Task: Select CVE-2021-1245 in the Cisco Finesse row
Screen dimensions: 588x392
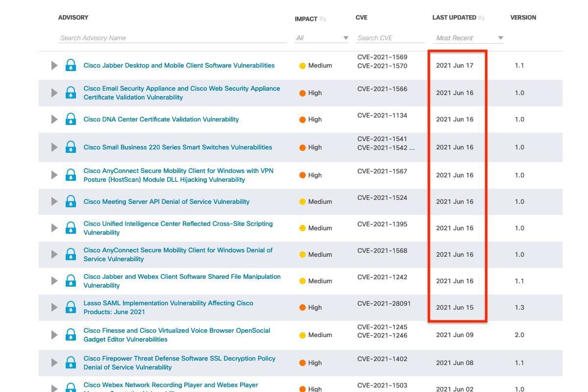Action: [x=382, y=327]
